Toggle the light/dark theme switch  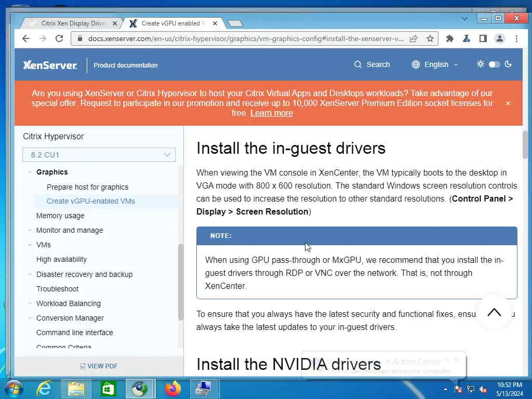[x=495, y=64]
